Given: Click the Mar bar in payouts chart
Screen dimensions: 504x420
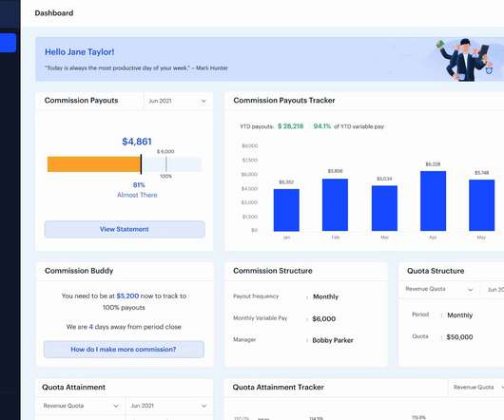Looking at the screenshot, I should 384,208.
